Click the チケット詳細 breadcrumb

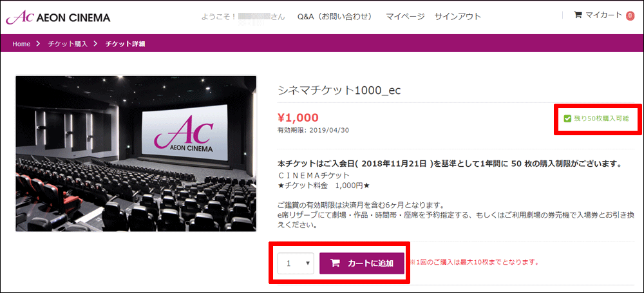point(126,44)
